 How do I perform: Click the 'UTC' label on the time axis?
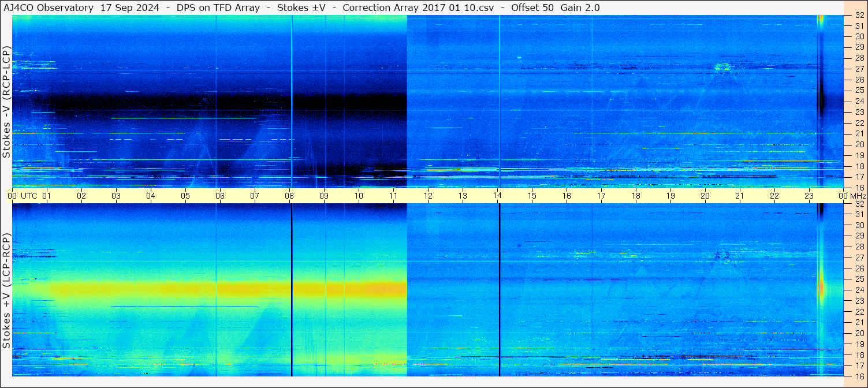29,196
